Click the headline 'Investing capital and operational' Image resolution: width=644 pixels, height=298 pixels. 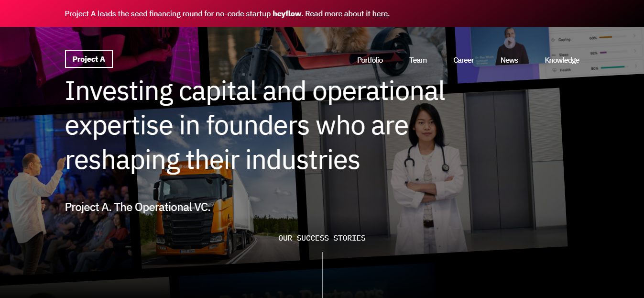point(255,91)
